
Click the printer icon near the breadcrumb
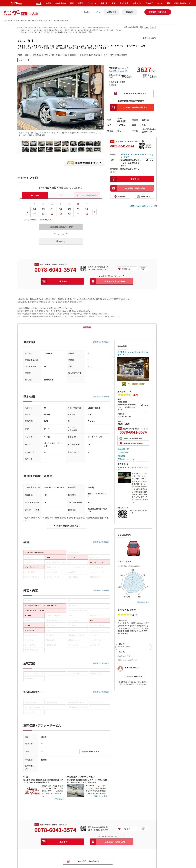[141, 27]
